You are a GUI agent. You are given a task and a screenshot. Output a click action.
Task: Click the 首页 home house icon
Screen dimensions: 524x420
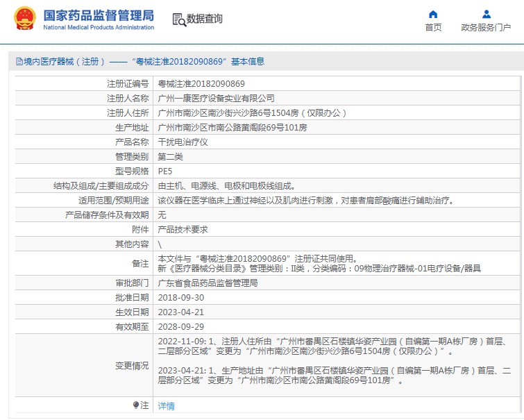433,14
